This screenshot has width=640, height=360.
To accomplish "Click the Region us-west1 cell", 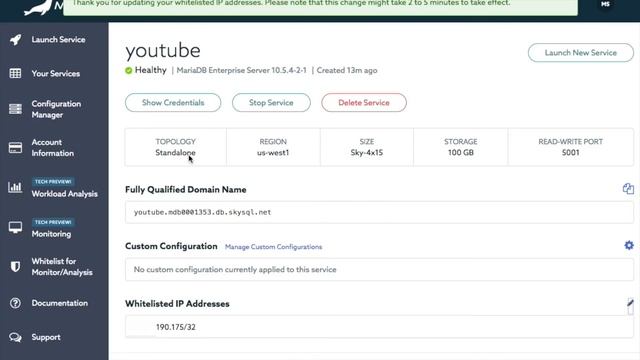I will pyautogui.click(x=273, y=147).
